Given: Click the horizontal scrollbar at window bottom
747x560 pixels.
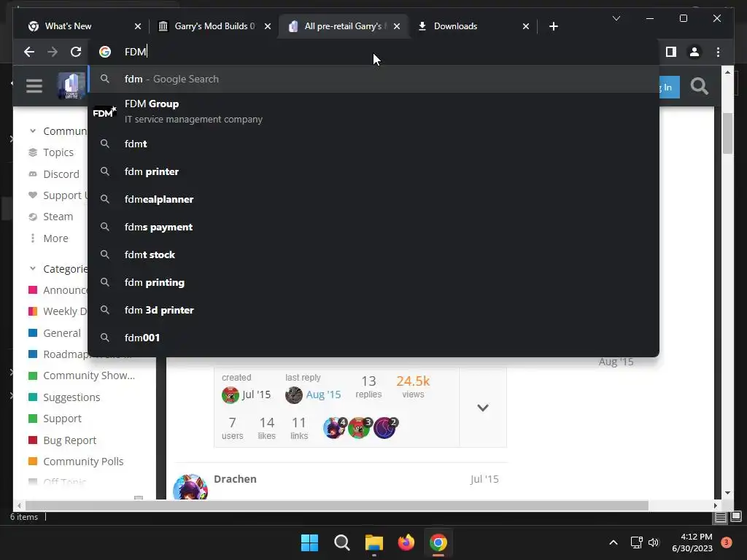Looking at the screenshot, I should (336, 505).
